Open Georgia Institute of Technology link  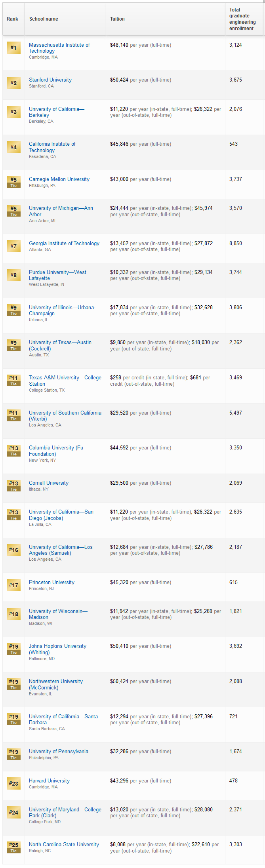pyautogui.click(x=64, y=243)
